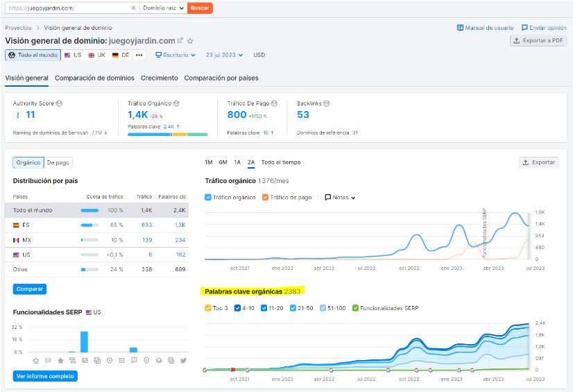Click the sitelinks chain SERP icon

48,361
